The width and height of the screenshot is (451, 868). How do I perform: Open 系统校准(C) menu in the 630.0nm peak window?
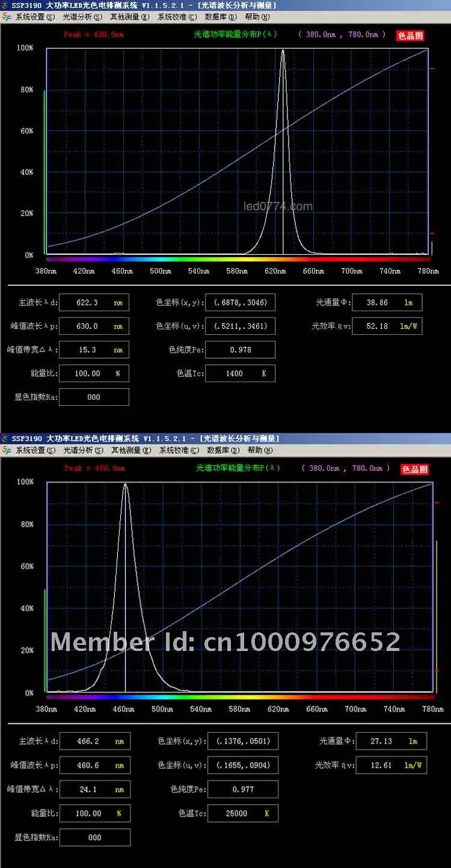coord(177,17)
